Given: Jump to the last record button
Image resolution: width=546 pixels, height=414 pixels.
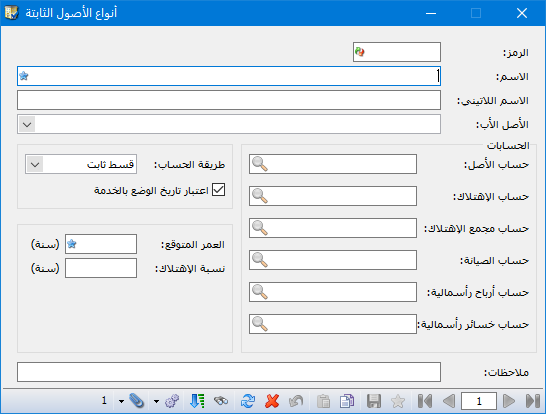Looking at the screenshot, I should pyautogui.click(x=532, y=401).
